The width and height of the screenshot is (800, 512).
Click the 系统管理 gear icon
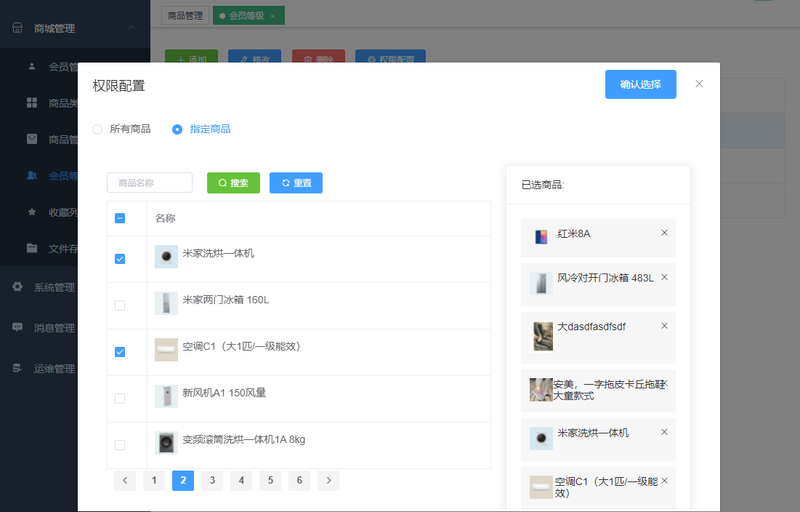pos(17,287)
